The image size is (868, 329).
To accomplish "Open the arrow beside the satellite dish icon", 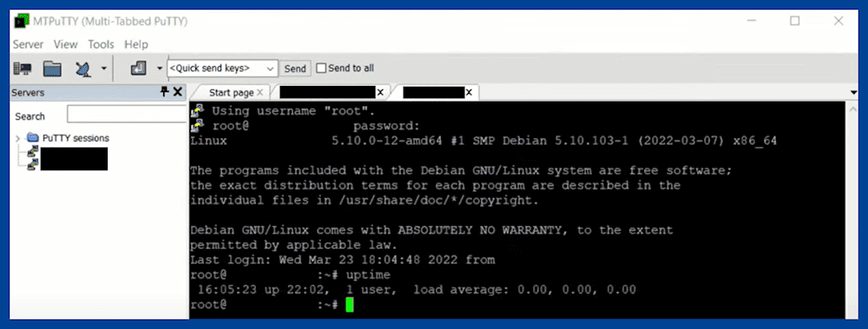I will click(103, 69).
